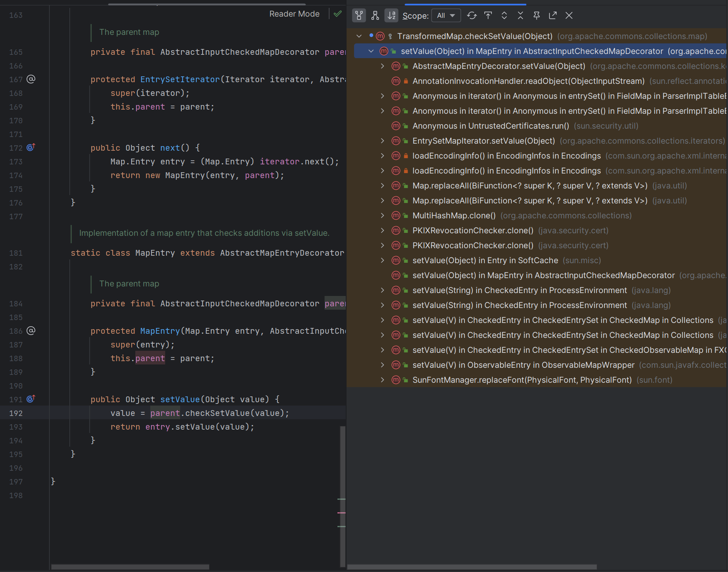Click AbstractMapEntryDecorator on line 181

pyautogui.click(x=282, y=253)
